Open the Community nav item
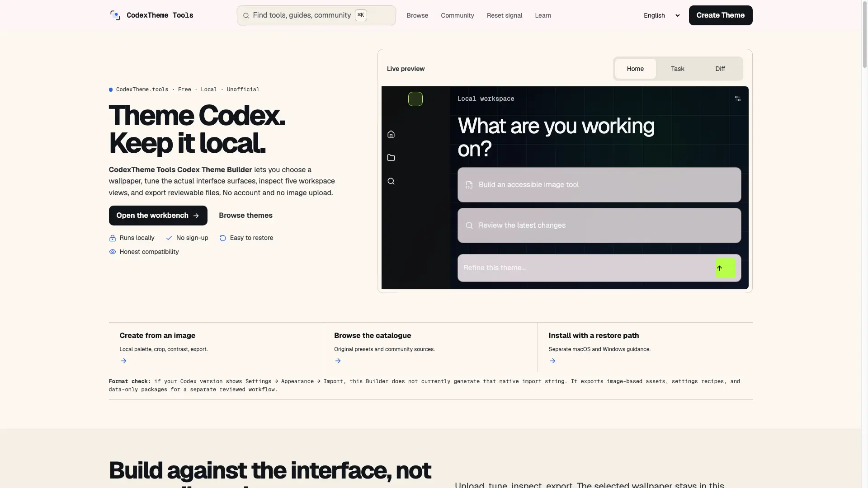This screenshot has height=488, width=868. click(x=458, y=15)
